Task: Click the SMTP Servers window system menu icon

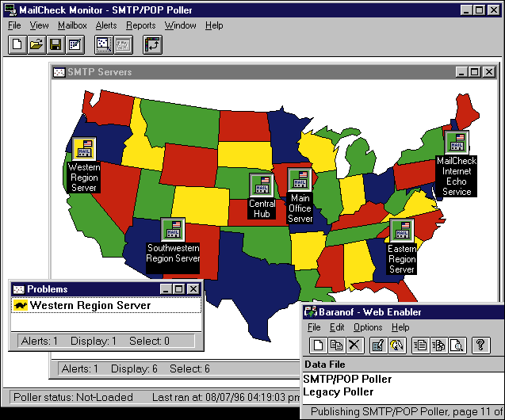Action: click(59, 72)
